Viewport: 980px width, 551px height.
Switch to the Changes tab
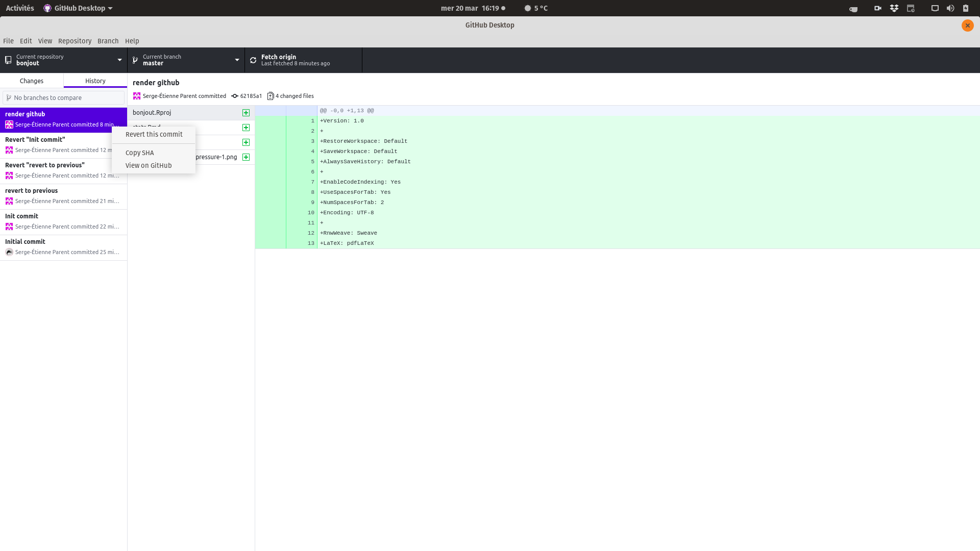[x=32, y=81]
